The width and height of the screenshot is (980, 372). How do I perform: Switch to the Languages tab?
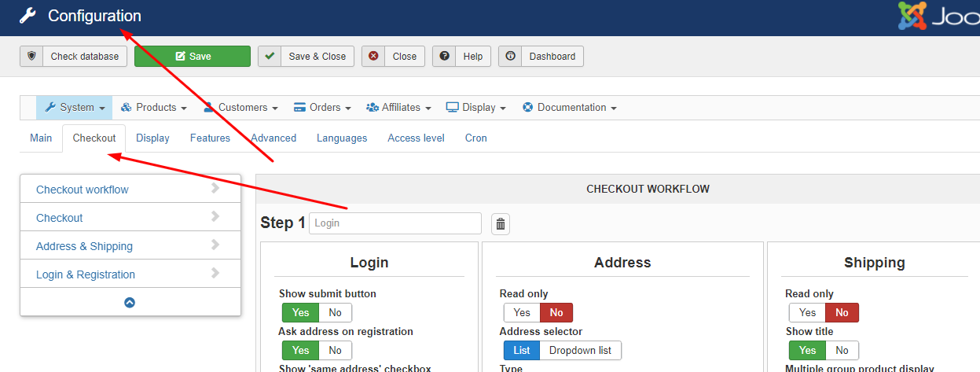(x=342, y=138)
